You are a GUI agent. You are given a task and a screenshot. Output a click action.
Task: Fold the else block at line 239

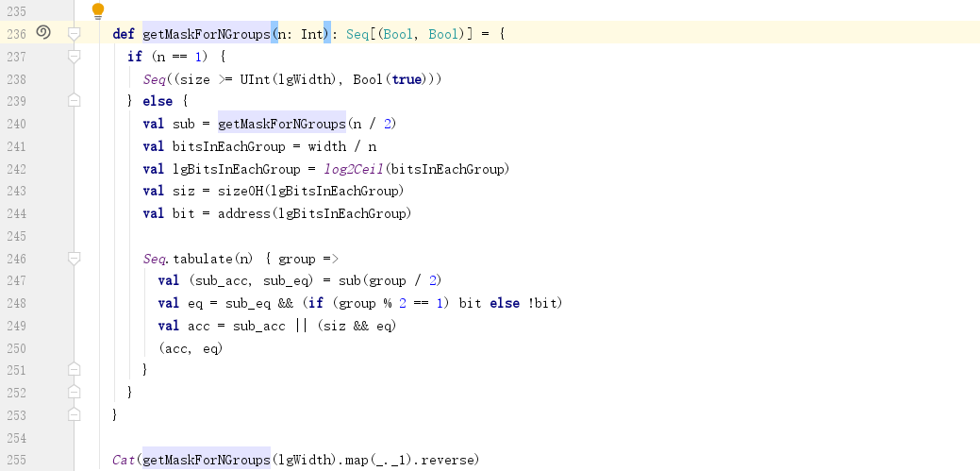pyautogui.click(x=74, y=101)
